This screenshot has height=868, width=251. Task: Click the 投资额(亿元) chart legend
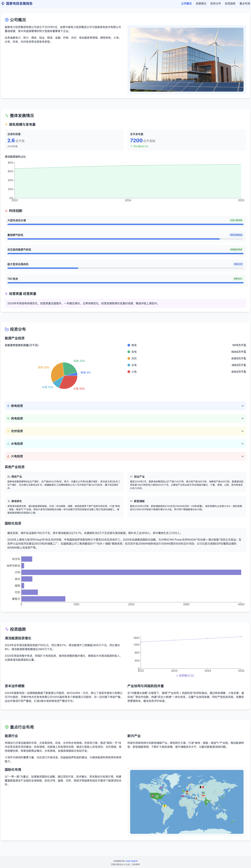[x=185, y=676]
